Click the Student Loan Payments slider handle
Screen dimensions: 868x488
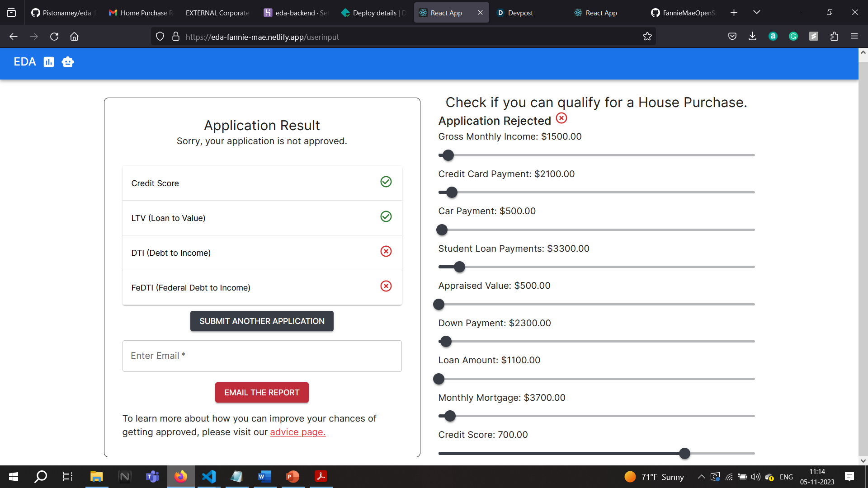coord(459,267)
